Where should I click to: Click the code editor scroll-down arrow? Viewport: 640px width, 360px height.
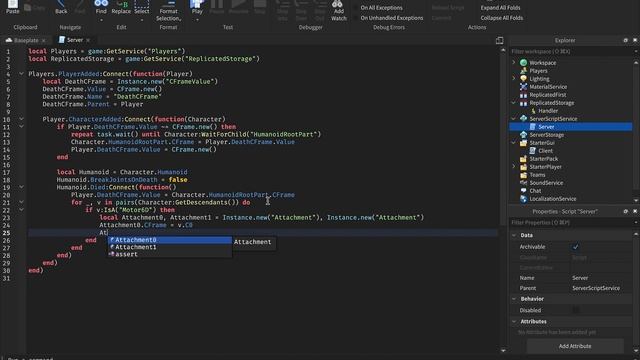tap(503, 350)
